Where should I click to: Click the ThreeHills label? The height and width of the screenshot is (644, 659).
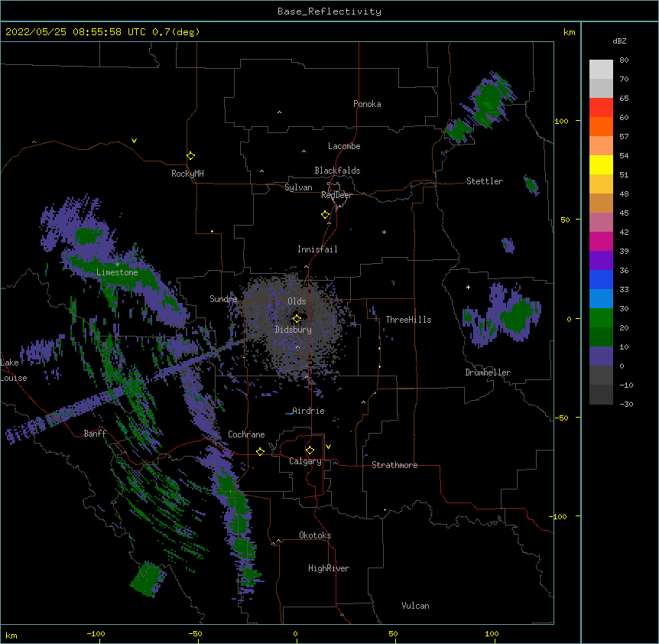[408, 320]
